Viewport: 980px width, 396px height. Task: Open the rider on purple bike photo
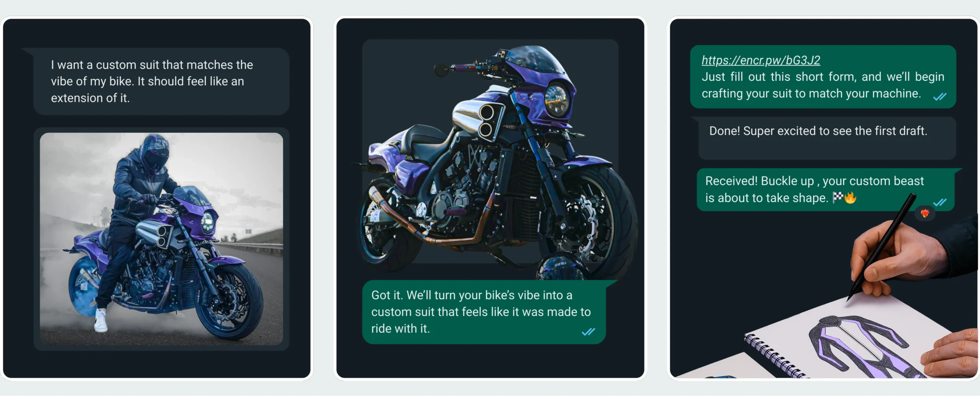pos(161,239)
